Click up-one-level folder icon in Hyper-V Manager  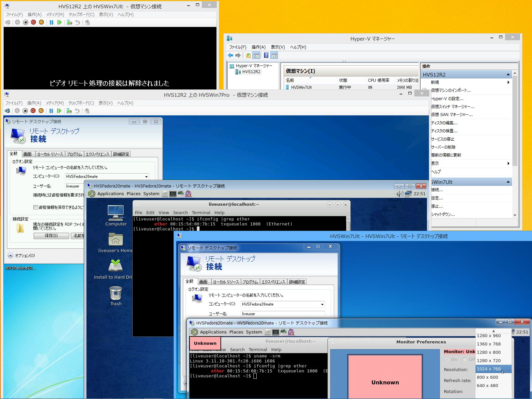248,55
